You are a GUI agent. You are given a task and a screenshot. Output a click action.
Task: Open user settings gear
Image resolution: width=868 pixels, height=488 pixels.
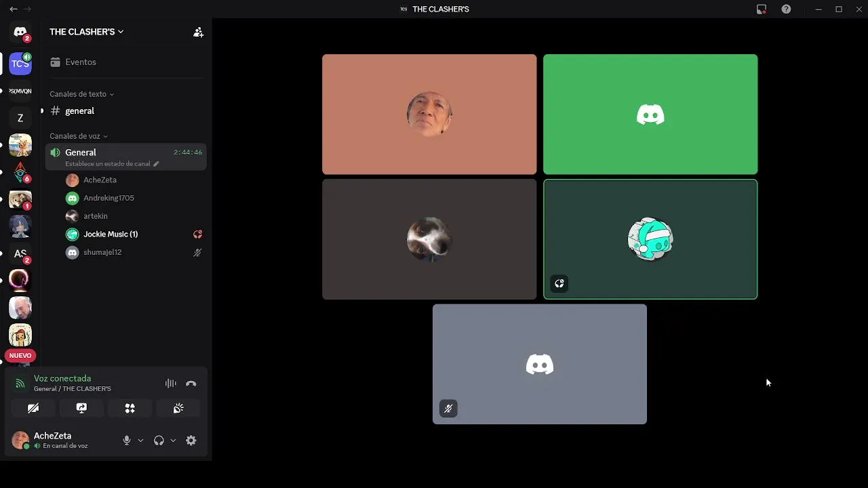191,441
